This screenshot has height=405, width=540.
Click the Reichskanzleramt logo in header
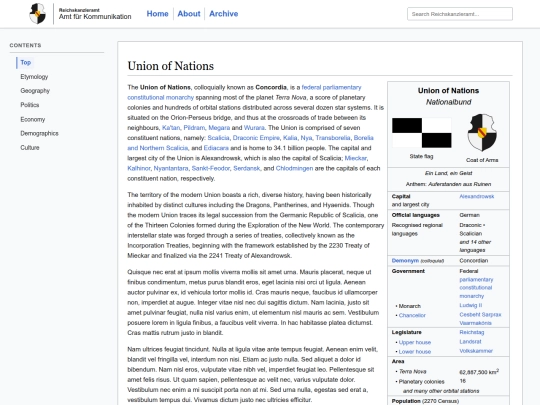tap(38, 14)
